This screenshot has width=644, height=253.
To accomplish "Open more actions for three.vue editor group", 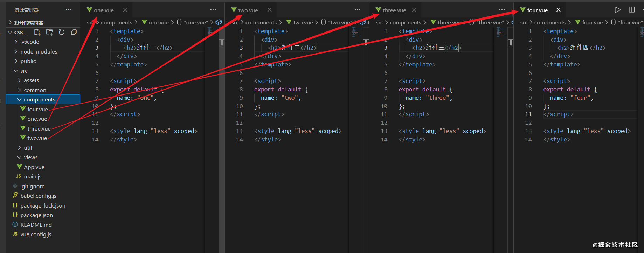I will point(502,10).
